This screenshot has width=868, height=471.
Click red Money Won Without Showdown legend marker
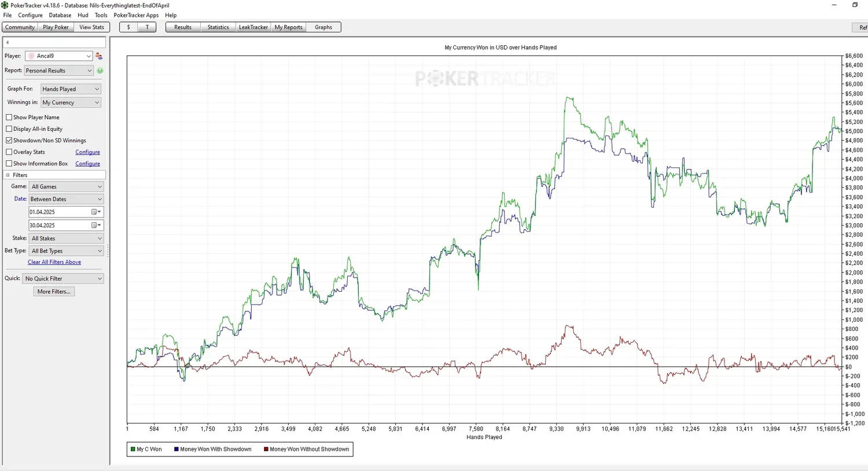[266, 449]
